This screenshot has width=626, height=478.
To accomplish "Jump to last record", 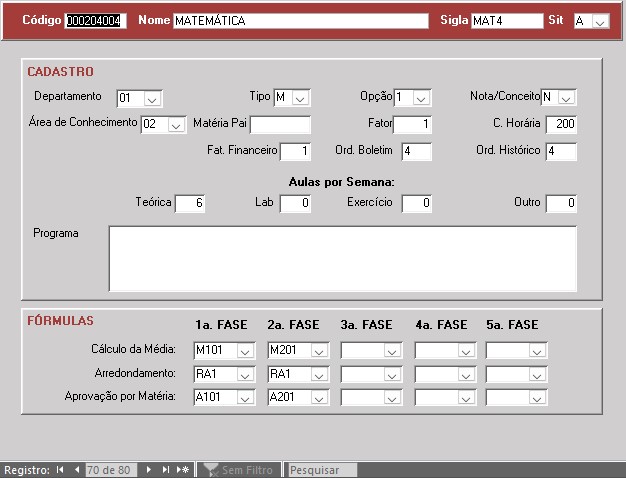I will 166,470.
